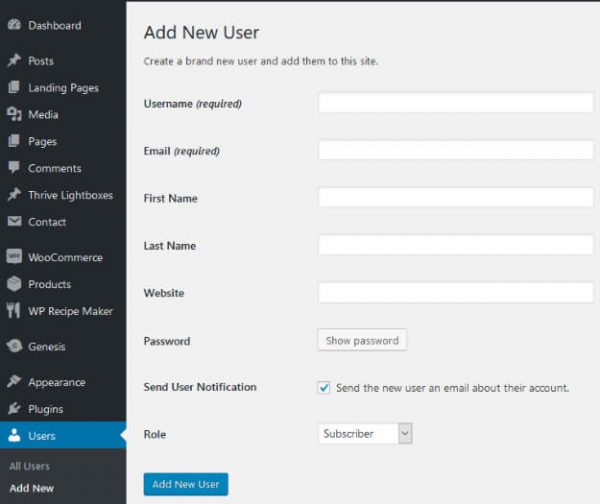Click the Send User Notification label

click(x=200, y=387)
